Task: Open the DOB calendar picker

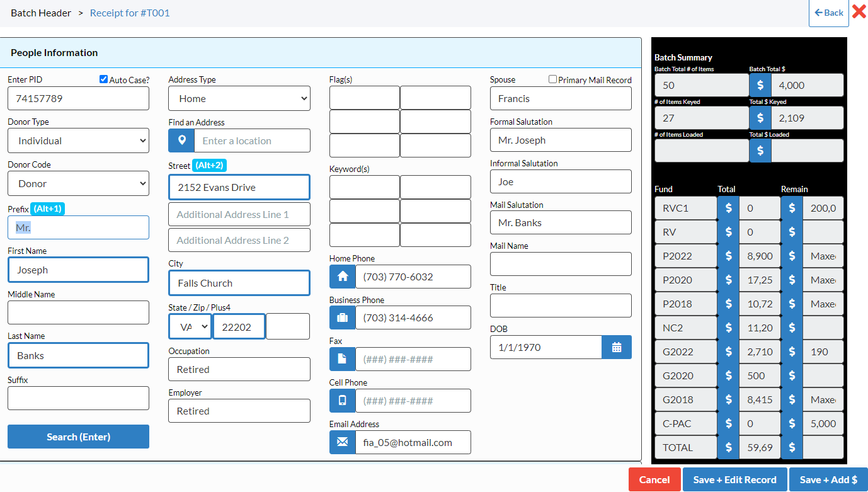Action: click(x=617, y=347)
